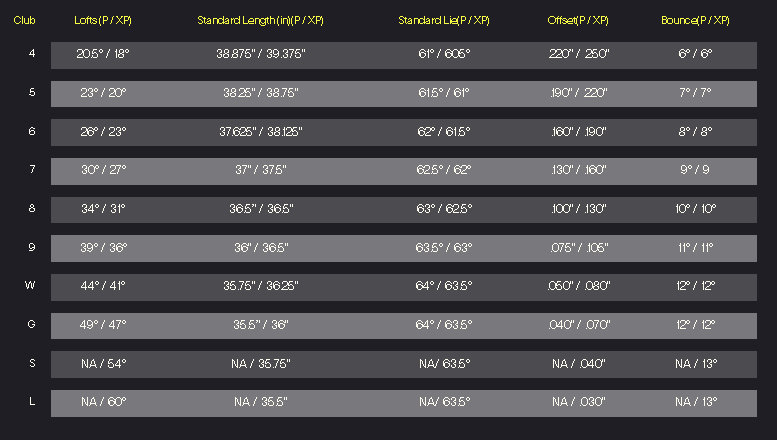Click the Offset (P / XP) column header
This screenshot has width=777, height=440.
point(578,20)
